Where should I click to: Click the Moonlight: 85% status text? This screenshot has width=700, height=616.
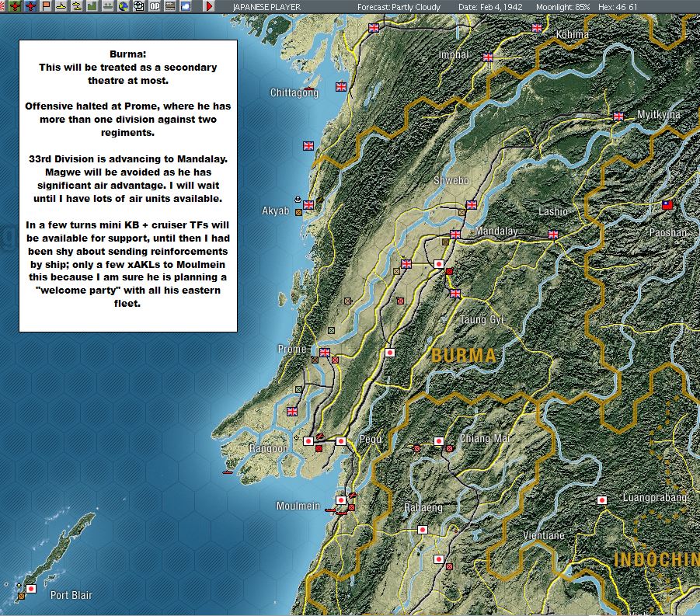point(562,7)
